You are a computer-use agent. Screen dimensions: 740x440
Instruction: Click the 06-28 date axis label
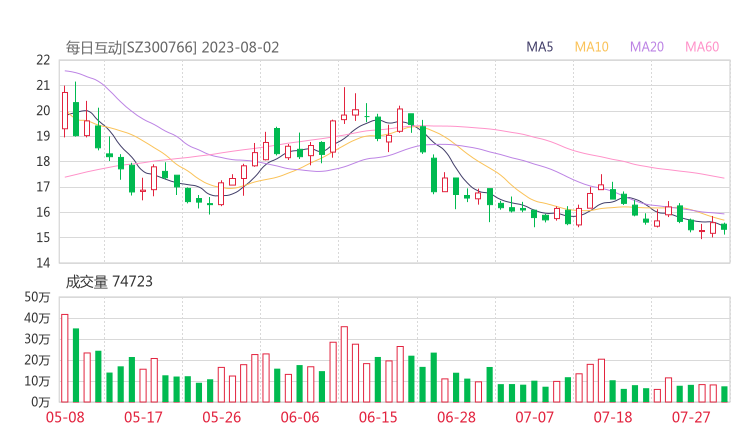tap(456, 417)
